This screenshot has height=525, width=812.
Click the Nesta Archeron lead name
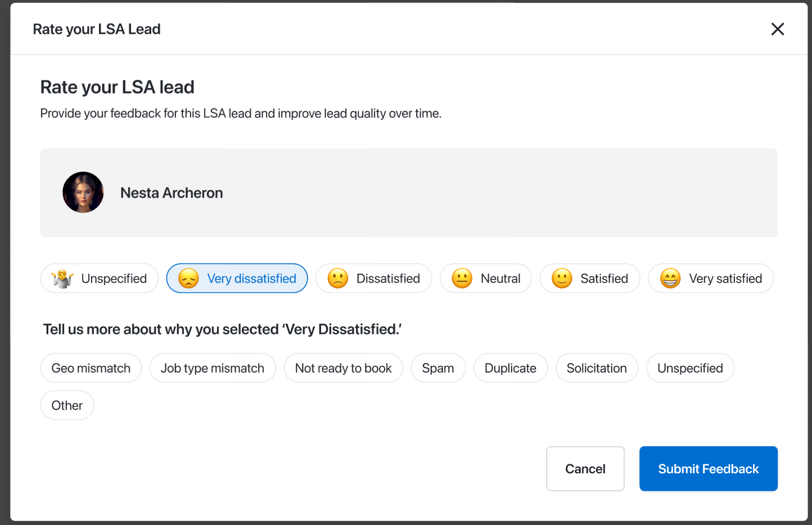(x=172, y=193)
